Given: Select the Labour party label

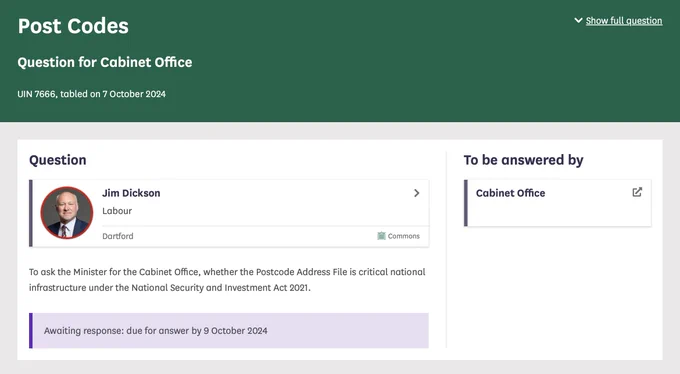Looking at the screenshot, I should click(117, 211).
